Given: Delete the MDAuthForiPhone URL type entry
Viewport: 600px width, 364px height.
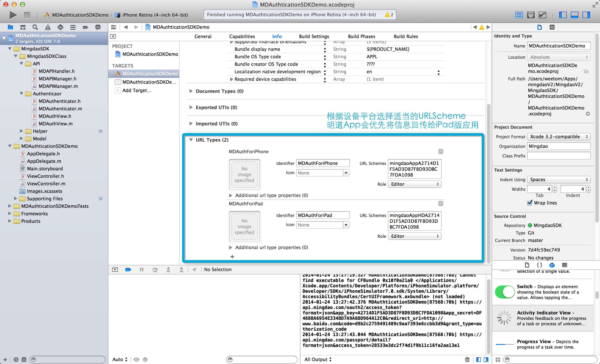Looking at the screenshot, I should (x=440, y=152).
